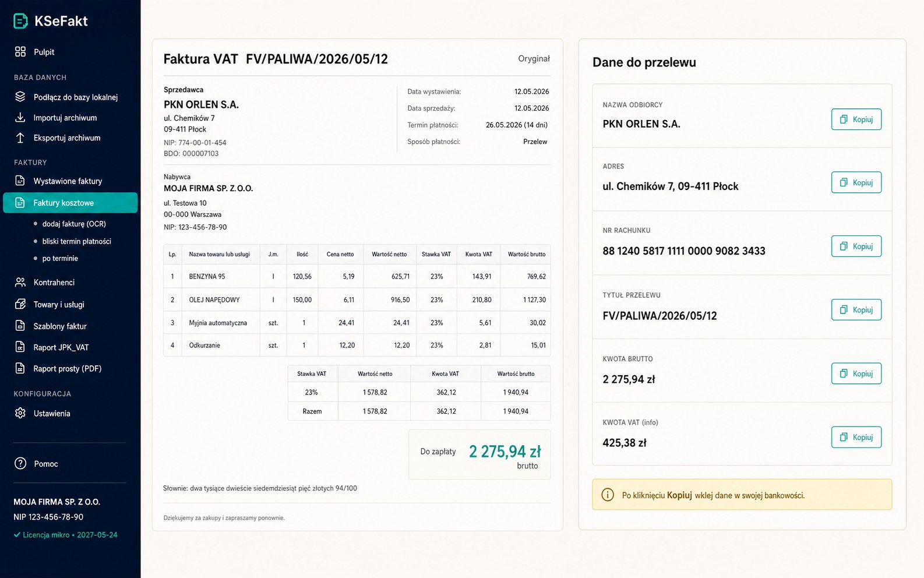The height and width of the screenshot is (578, 924).
Task: Copy the NAZWA ODBIORCY recipient name
Action: [x=856, y=119]
